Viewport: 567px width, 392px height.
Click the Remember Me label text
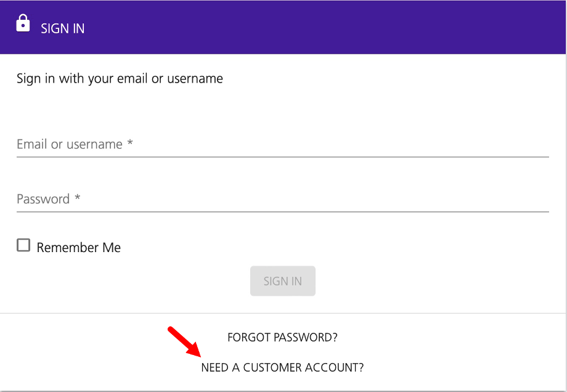coord(79,248)
